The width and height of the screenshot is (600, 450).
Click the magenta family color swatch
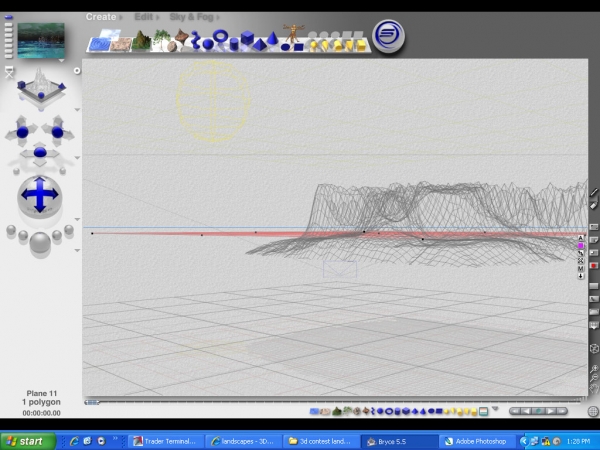click(x=580, y=246)
